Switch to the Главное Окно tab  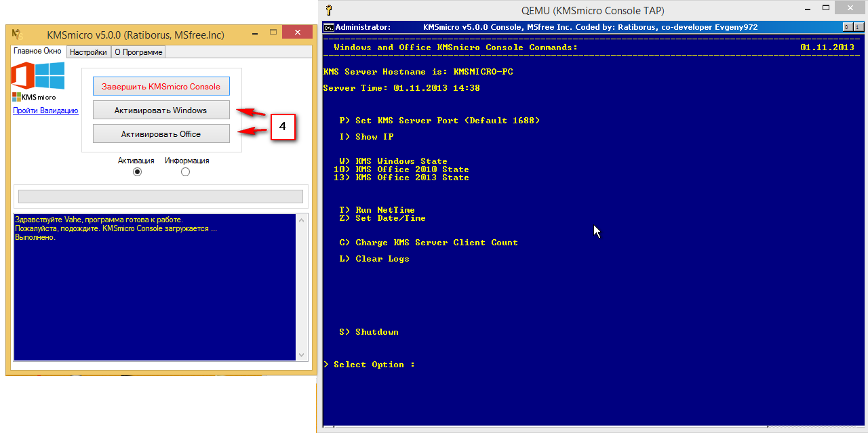[x=37, y=51]
